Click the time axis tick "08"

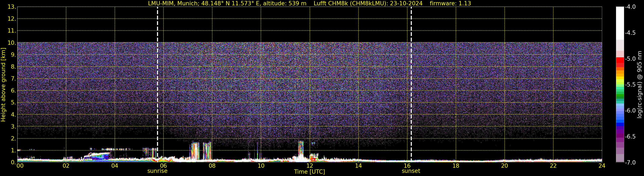tap(212, 166)
